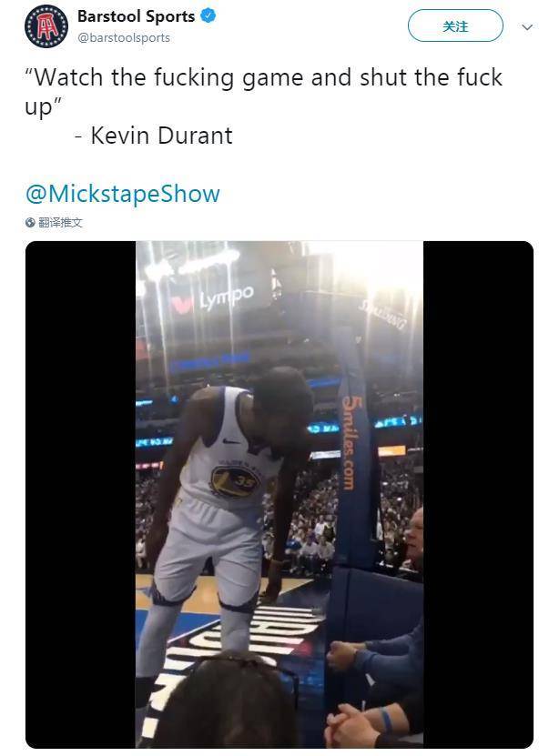Open the Barstool Sports display name

point(136,15)
